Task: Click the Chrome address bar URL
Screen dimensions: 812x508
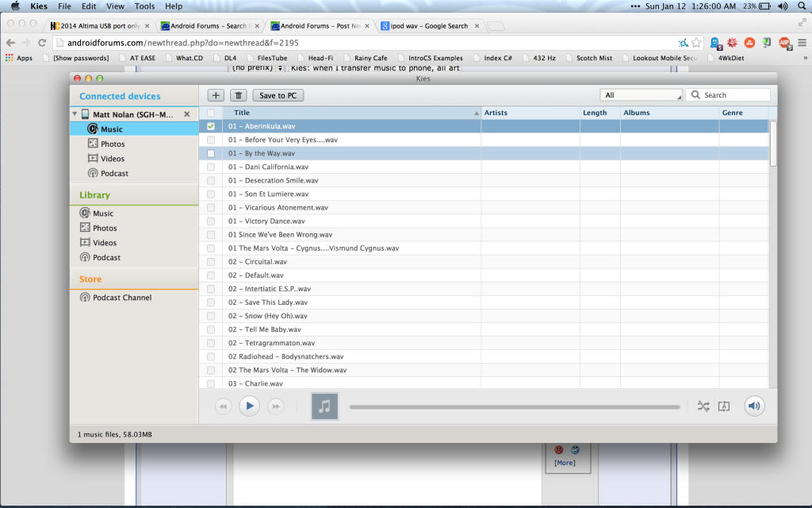Action: point(183,43)
